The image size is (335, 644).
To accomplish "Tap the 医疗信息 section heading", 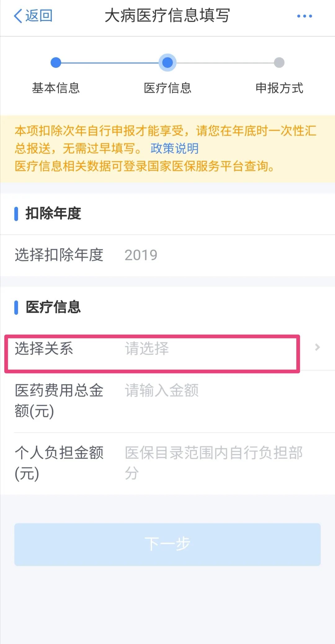I will click(53, 307).
